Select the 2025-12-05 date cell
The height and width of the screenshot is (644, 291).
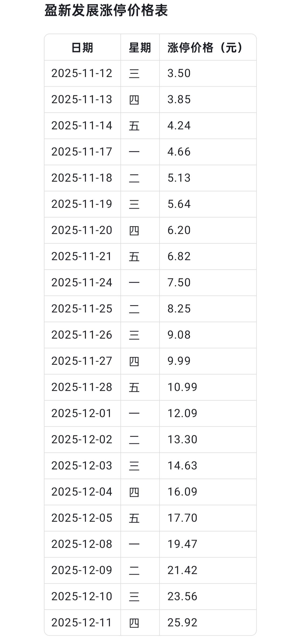click(82, 518)
